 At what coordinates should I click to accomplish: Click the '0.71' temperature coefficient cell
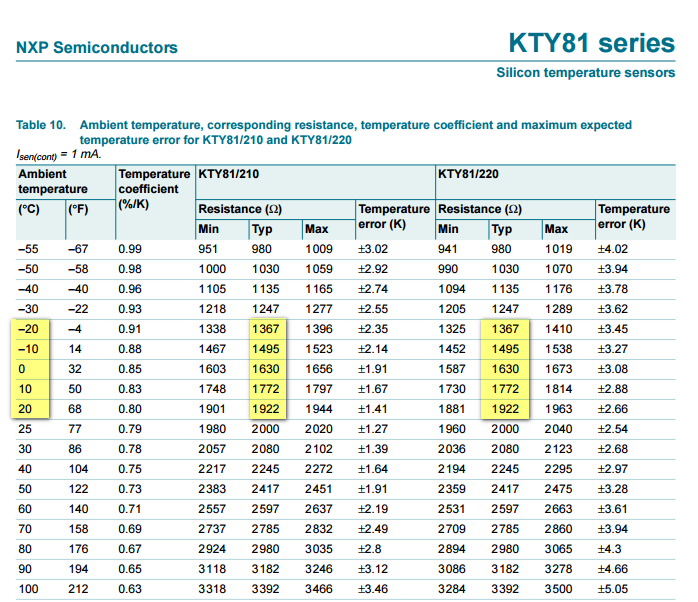[130, 510]
